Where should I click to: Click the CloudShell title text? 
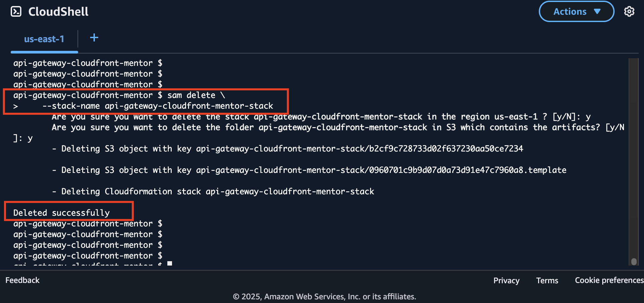[x=58, y=12]
